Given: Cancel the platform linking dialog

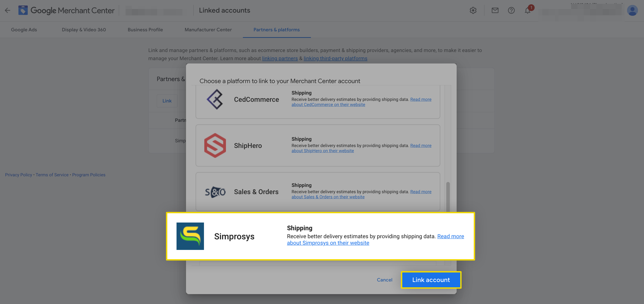Looking at the screenshot, I should [x=384, y=280].
